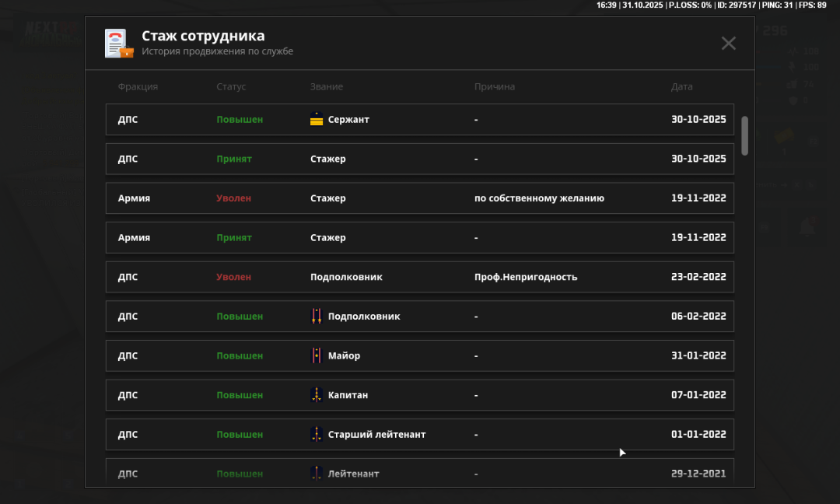
Task: Click the Капитан rank insignia icon
Action: tap(317, 395)
